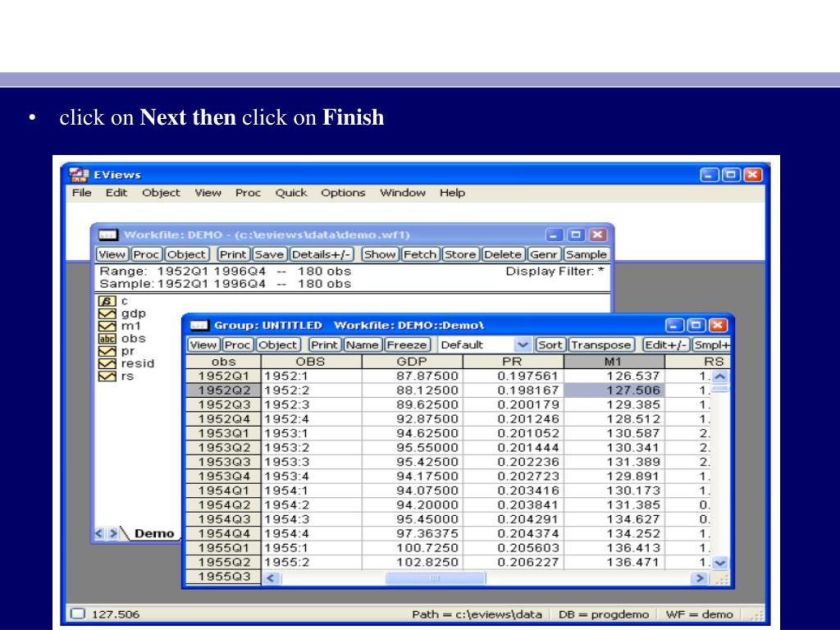840x630 pixels.
Task: Select the gdp series icon
Action: [x=107, y=313]
